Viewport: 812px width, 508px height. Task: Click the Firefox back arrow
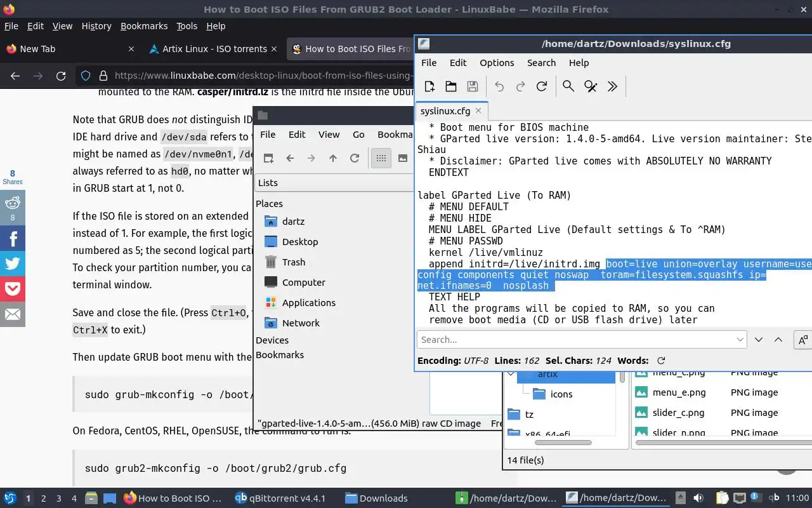[15, 76]
